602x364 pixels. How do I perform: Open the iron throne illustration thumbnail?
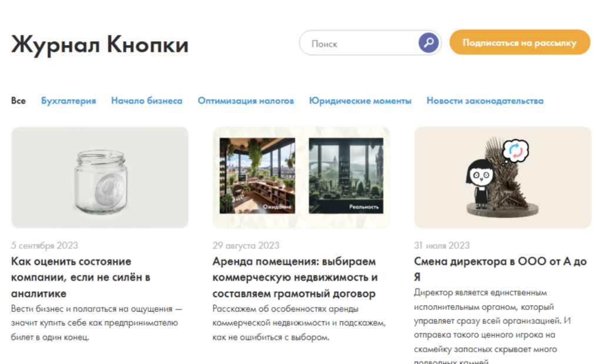coord(503,177)
